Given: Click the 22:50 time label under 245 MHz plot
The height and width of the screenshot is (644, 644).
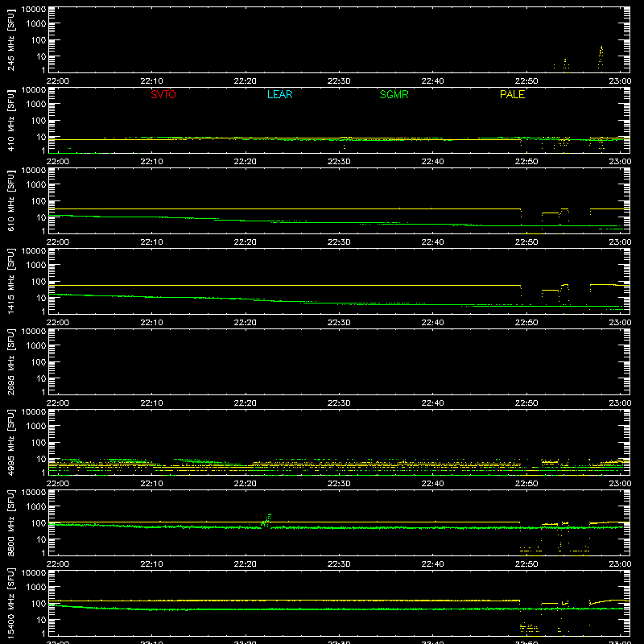Looking at the screenshot, I should (526, 81).
